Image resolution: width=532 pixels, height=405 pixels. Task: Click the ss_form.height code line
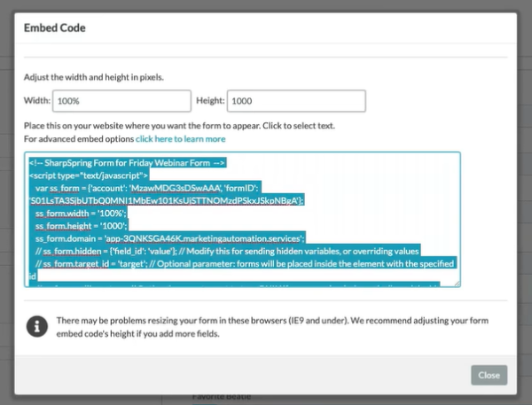tap(82, 226)
